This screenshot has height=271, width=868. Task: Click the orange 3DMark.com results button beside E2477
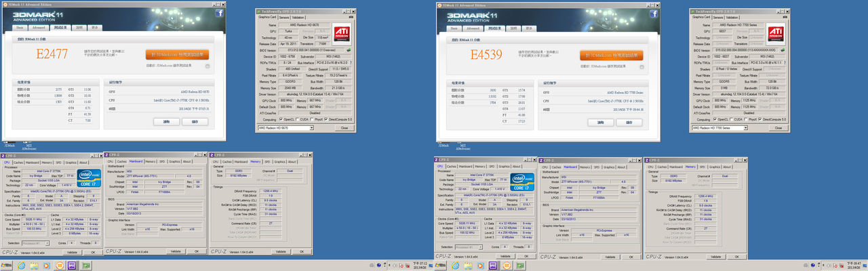click(x=176, y=55)
